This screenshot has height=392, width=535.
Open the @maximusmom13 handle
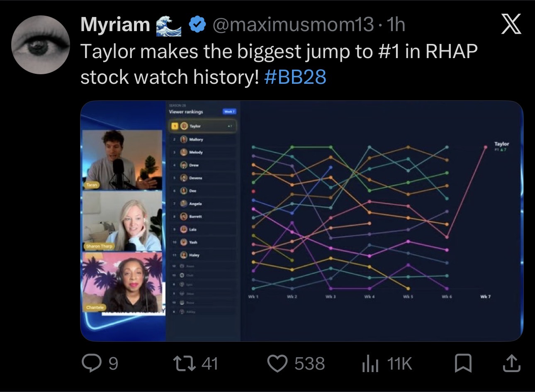[293, 24]
